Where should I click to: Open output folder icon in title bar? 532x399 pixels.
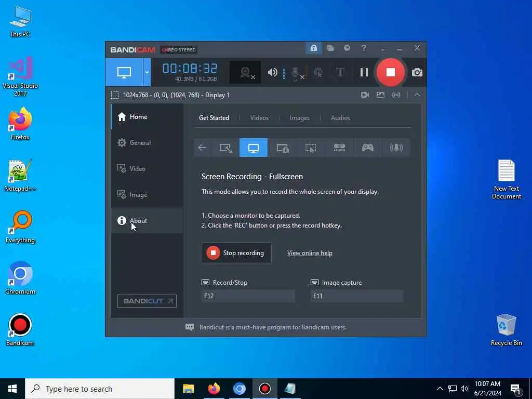330,48
